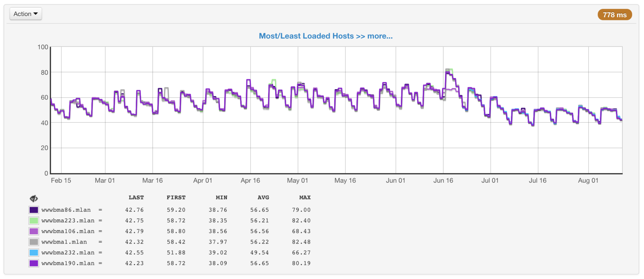Image resolution: width=644 pixels, height=279 pixels.
Task: Open the Most/Least Loaded Hosts link
Action: click(x=325, y=36)
